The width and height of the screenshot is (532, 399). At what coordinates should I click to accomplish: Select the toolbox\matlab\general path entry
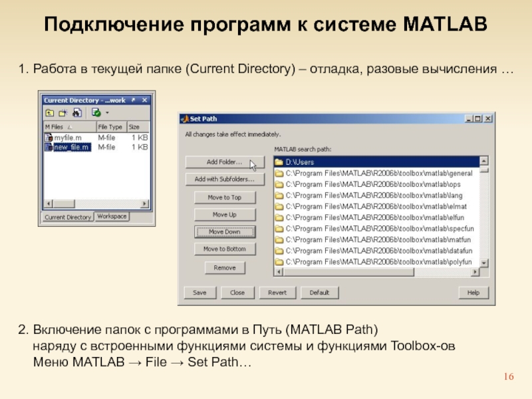click(x=376, y=174)
